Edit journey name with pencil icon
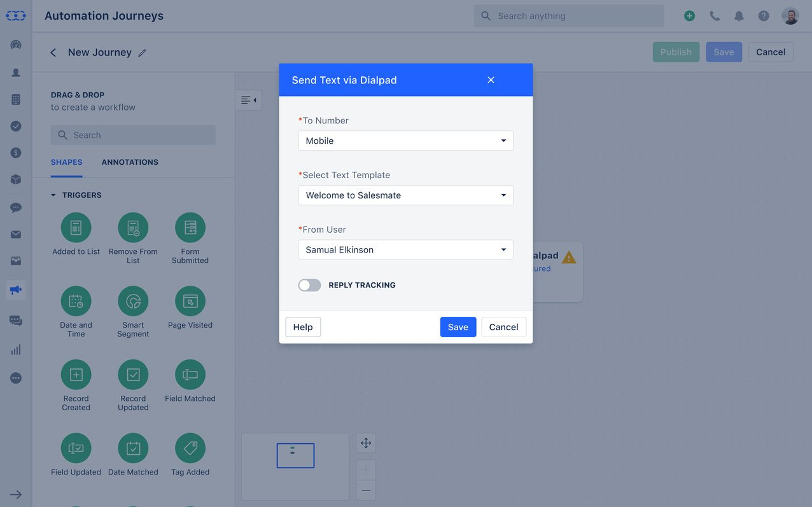The image size is (812, 507). pos(143,53)
